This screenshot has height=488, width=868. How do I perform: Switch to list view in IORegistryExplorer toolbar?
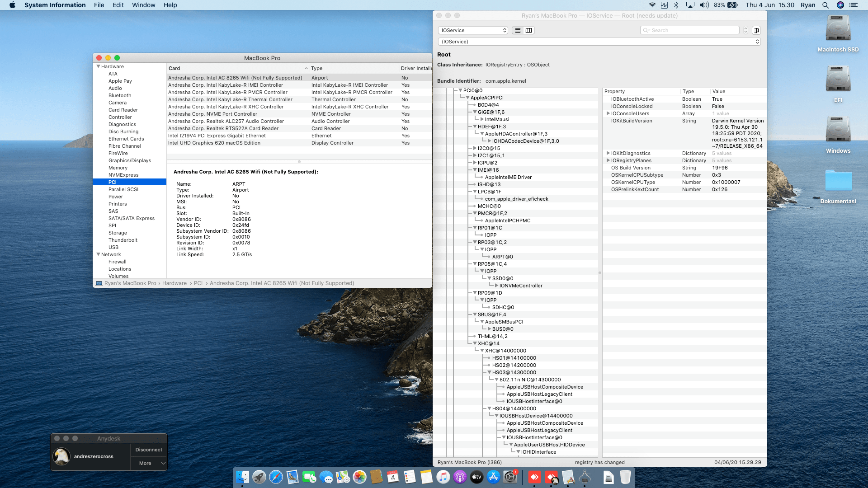pos(518,30)
